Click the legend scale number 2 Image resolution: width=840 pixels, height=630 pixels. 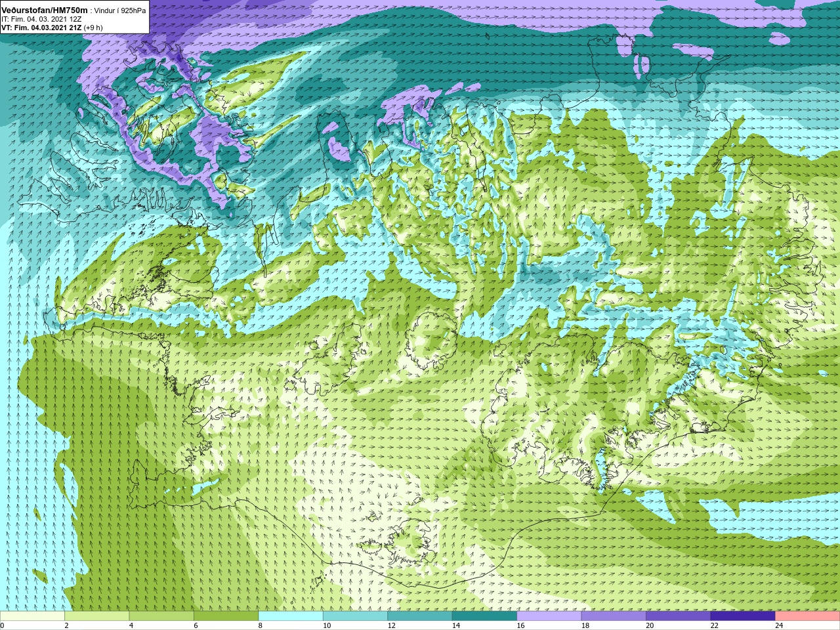pos(66,626)
